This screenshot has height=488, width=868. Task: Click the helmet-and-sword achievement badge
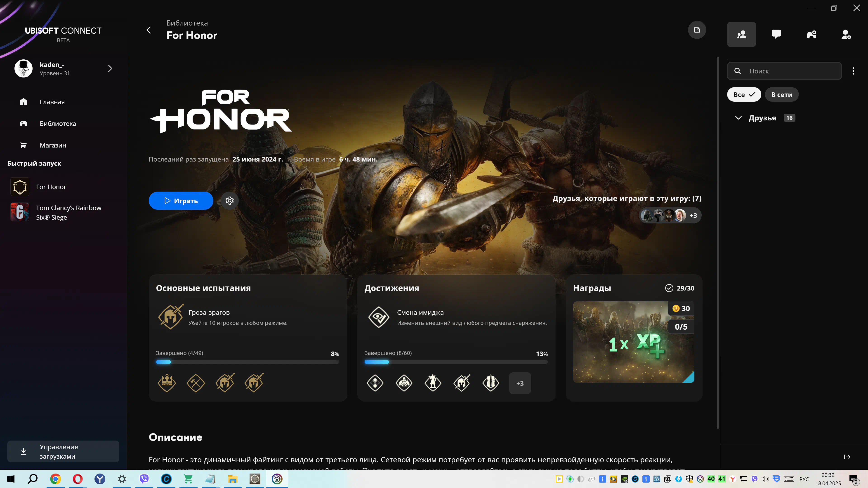(462, 383)
